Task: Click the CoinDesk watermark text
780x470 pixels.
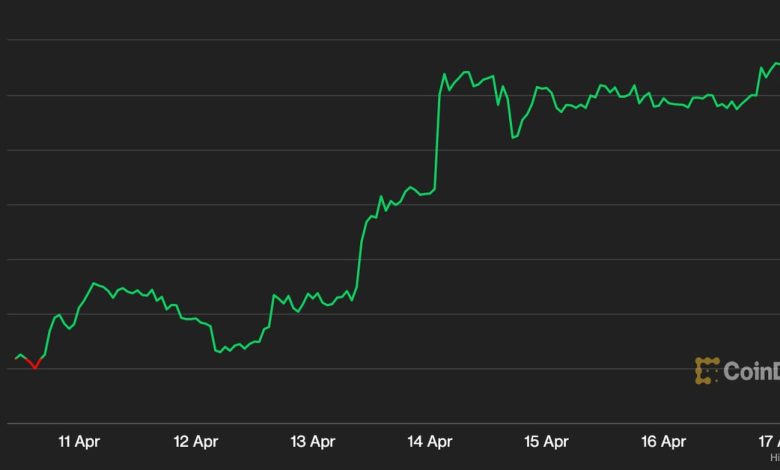Action: pyautogui.click(x=750, y=372)
